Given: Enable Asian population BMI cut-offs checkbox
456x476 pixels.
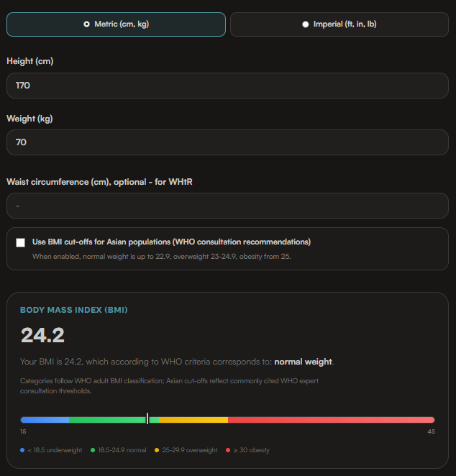Looking at the screenshot, I should coord(21,242).
